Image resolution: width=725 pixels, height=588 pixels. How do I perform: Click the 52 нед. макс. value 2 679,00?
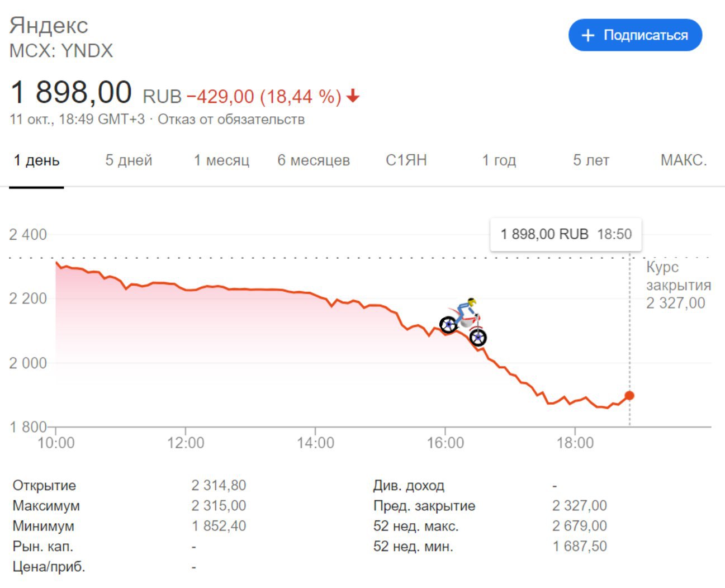pyautogui.click(x=579, y=526)
